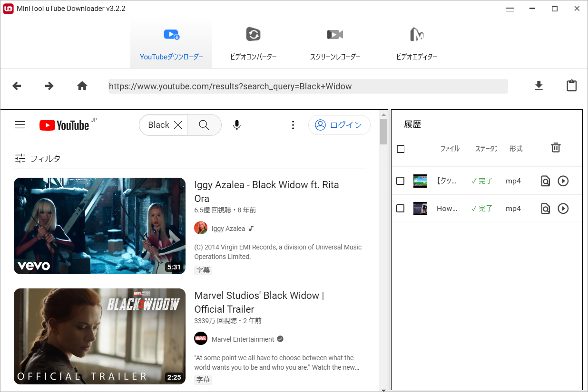This screenshot has width=588, height=392.
Task: Go to homepage with the home icon
Action: pyautogui.click(x=82, y=86)
